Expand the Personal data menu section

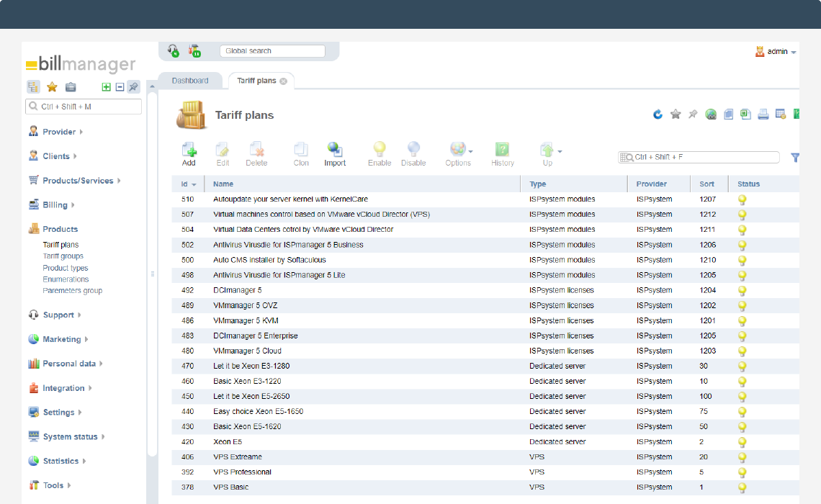coord(66,363)
